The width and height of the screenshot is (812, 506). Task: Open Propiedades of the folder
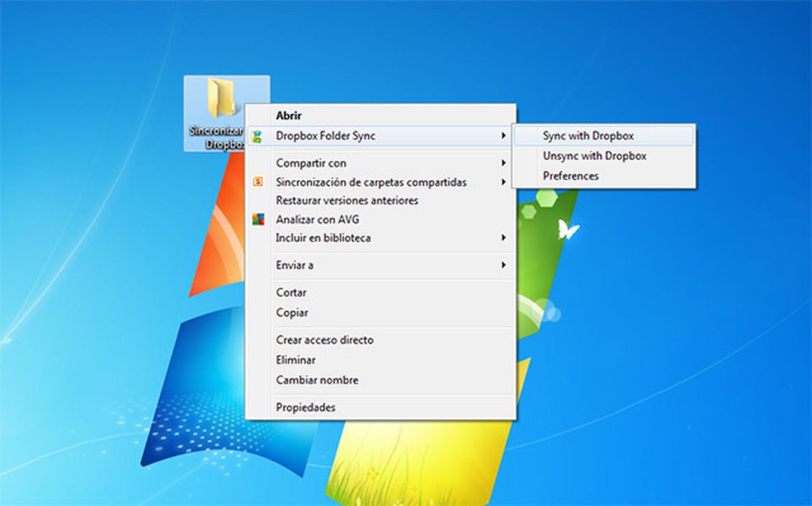pos(304,407)
